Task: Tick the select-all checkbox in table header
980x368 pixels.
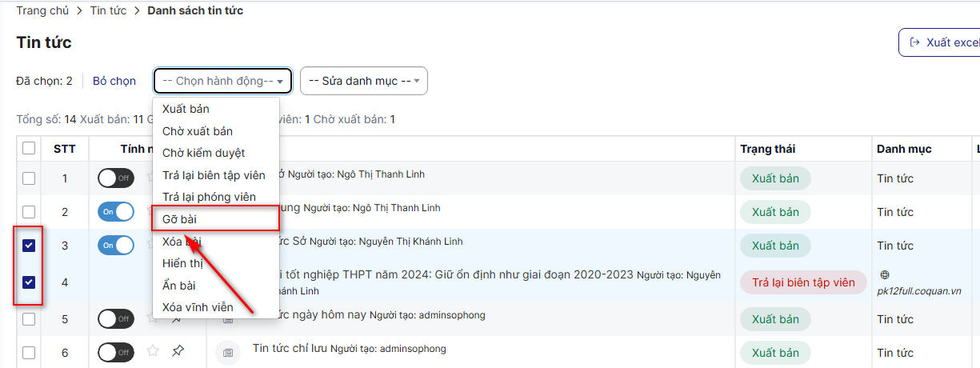Action: (29, 148)
